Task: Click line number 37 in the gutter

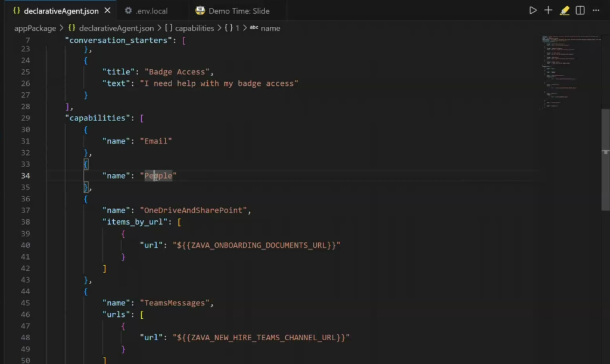Action: click(24, 210)
